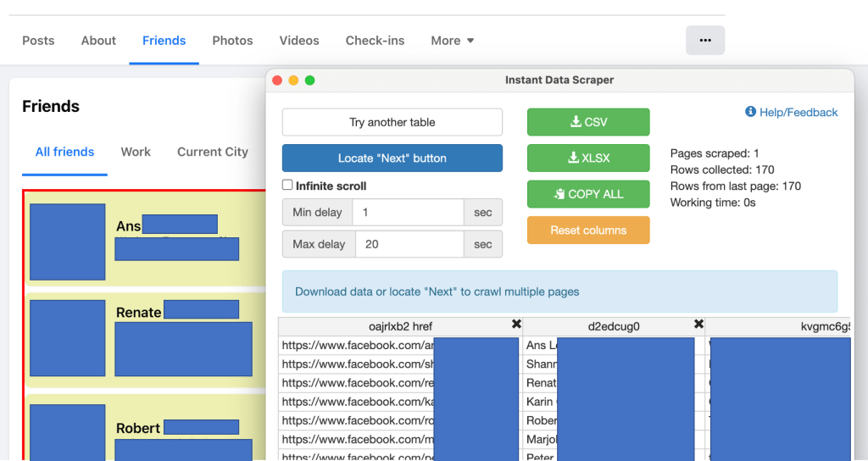This screenshot has height=461, width=868.
Task: Remove the oajrlxb2 href column
Action: click(x=516, y=325)
